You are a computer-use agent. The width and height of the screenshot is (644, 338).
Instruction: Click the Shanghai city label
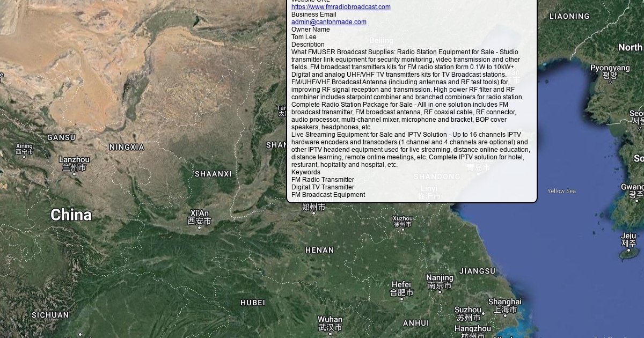click(x=504, y=302)
